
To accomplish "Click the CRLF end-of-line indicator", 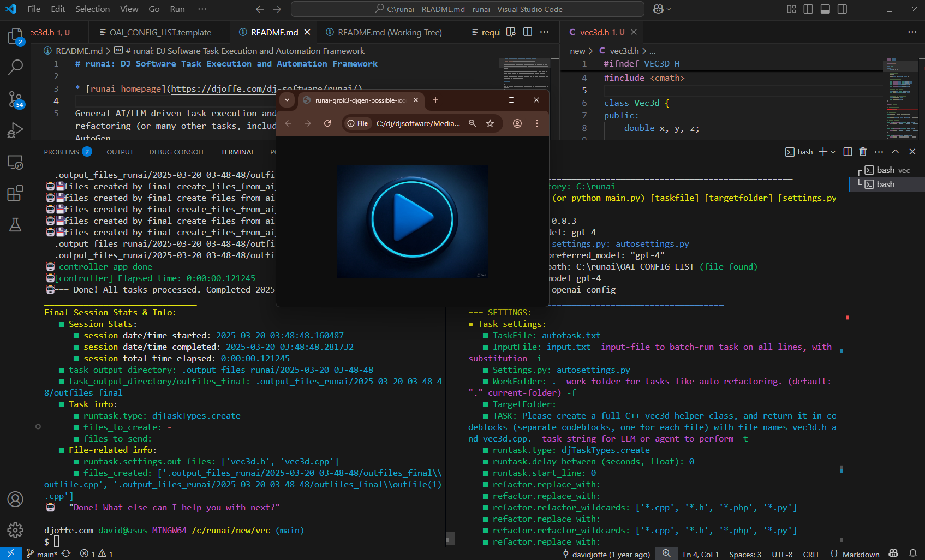I will click(x=811, y=554).
